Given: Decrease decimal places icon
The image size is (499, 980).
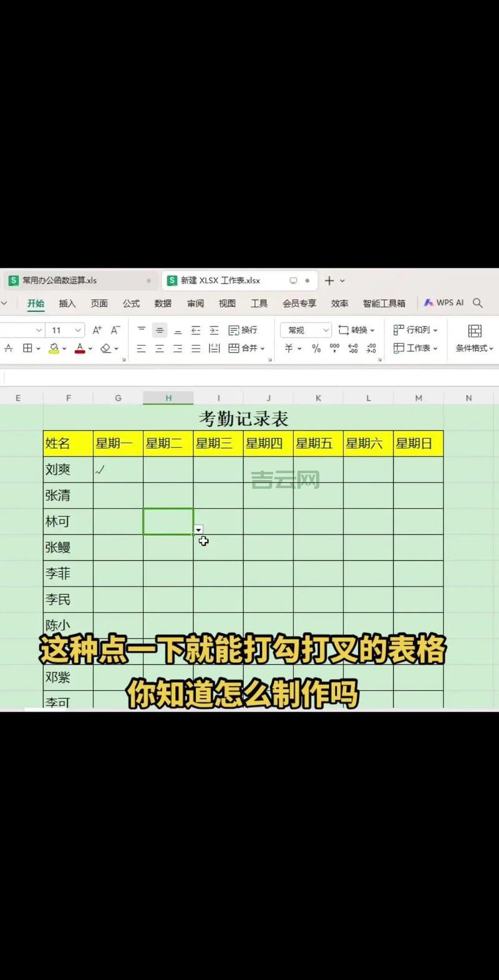Looking at the screenshot, I should point(371,348).
